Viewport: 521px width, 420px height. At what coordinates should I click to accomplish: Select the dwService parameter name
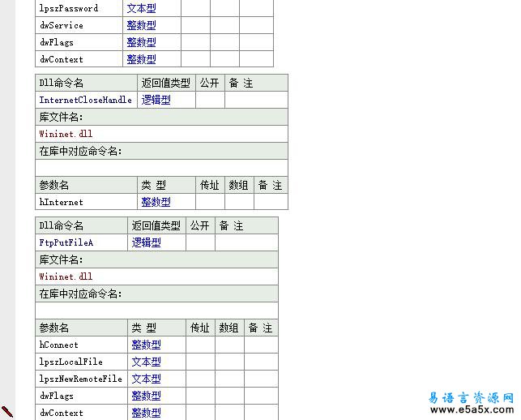62,25
